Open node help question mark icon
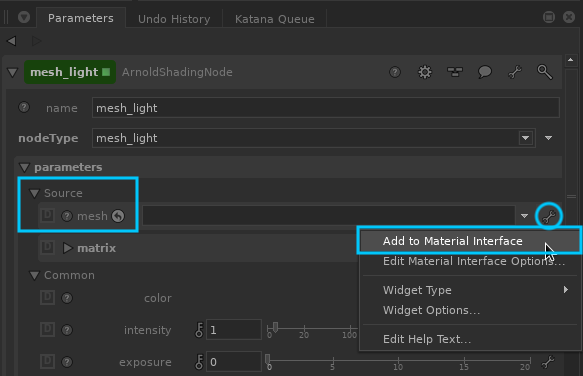 pyautogui.click(x=395, y=72)
